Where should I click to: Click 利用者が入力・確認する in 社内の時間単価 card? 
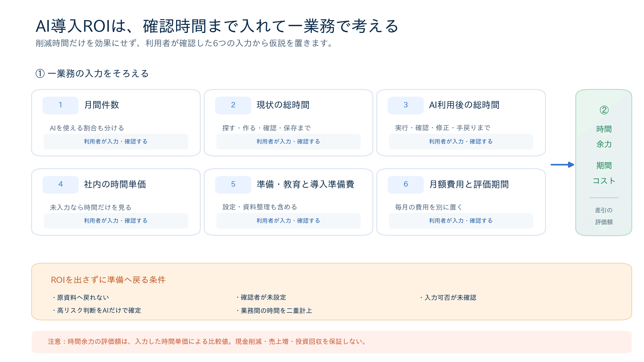116,221
